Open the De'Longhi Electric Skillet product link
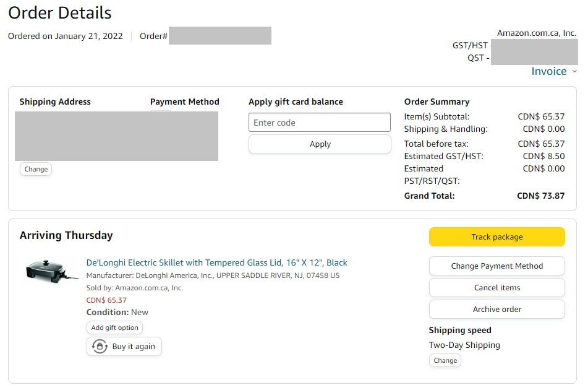Screen dimensions: 588x390 pyautogui.click(x=216, y=262)
